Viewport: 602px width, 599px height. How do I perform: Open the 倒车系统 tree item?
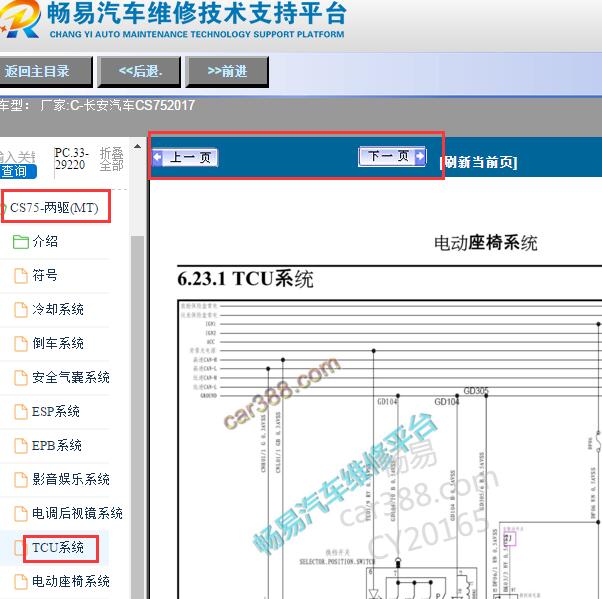click(x=58, y=343)
